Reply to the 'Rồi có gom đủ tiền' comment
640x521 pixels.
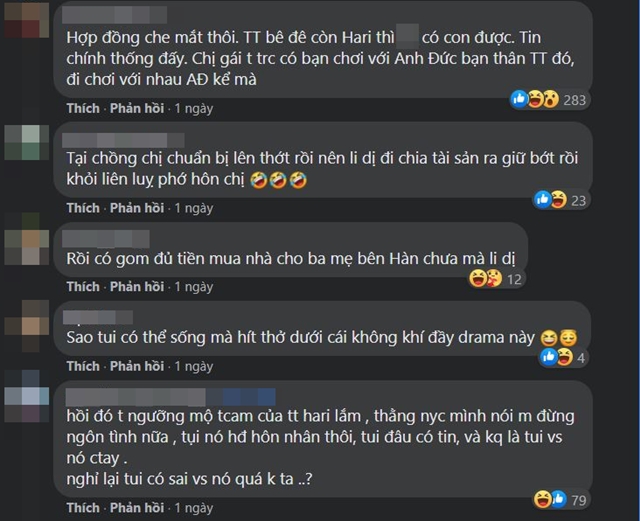coord(137,287)
